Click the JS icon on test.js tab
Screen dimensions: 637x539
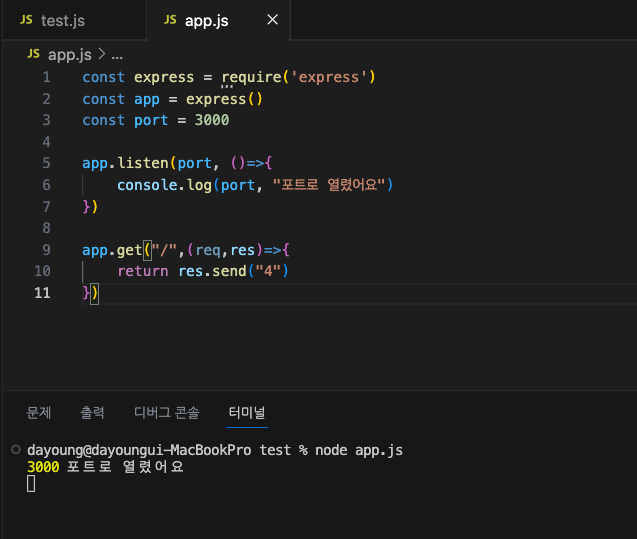[26, 20]
